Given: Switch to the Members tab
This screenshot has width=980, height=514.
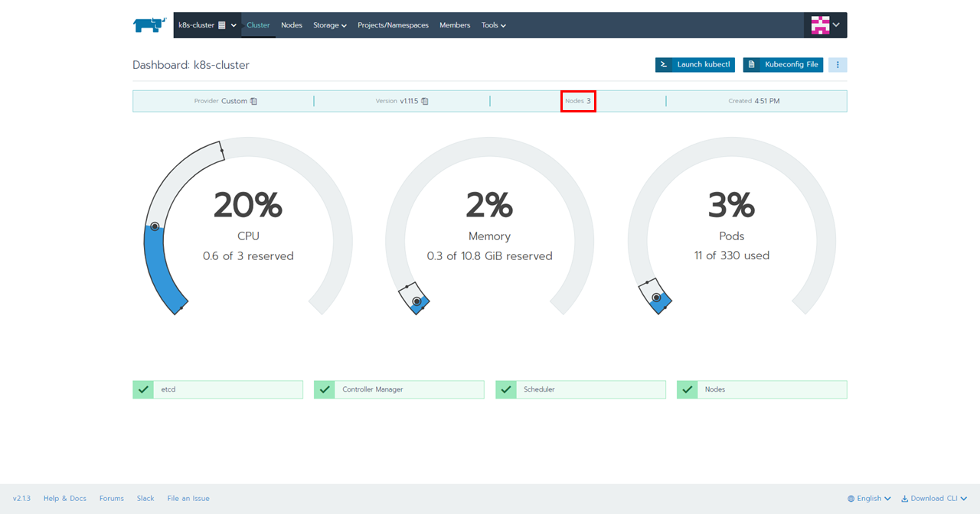Looking at the screenshot, I should coord(455,25).
